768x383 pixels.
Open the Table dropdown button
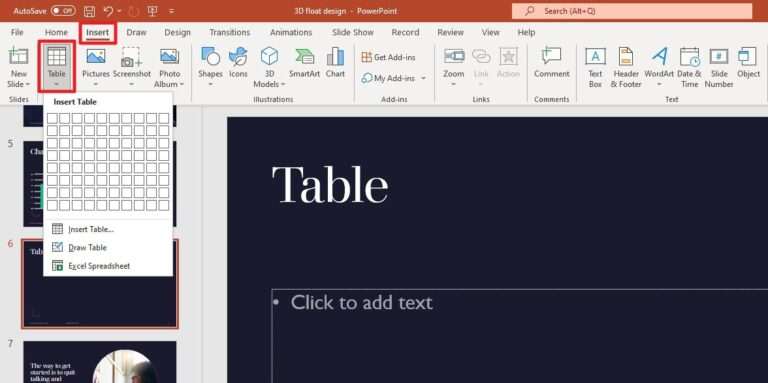click(x=56, y=67)
